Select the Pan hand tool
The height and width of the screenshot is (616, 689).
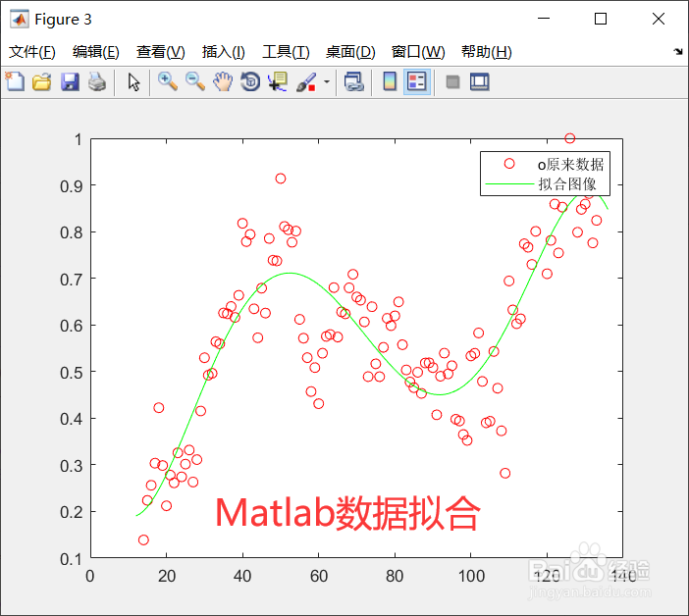[x=223, y=81]
